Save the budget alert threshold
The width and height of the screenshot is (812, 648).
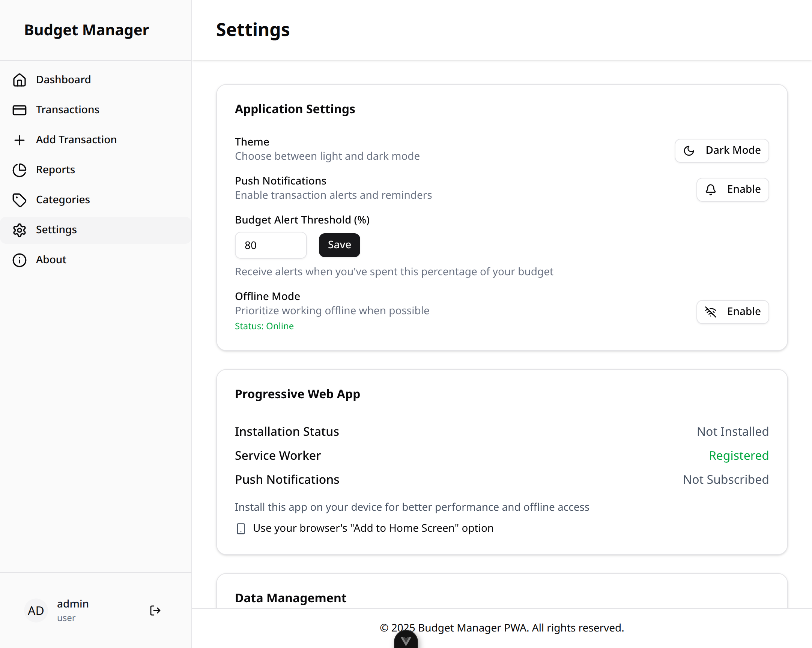(339, 245)
